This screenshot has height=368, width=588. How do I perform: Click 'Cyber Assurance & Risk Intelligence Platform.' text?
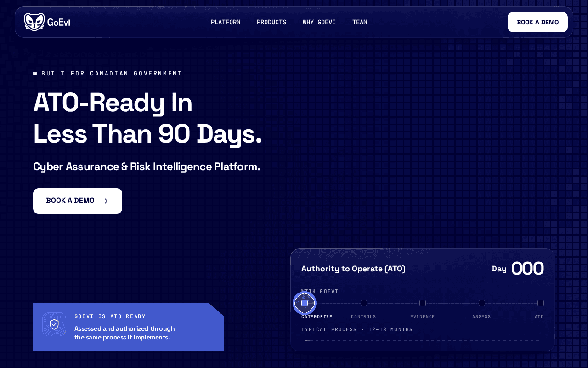tap(147, 167)
